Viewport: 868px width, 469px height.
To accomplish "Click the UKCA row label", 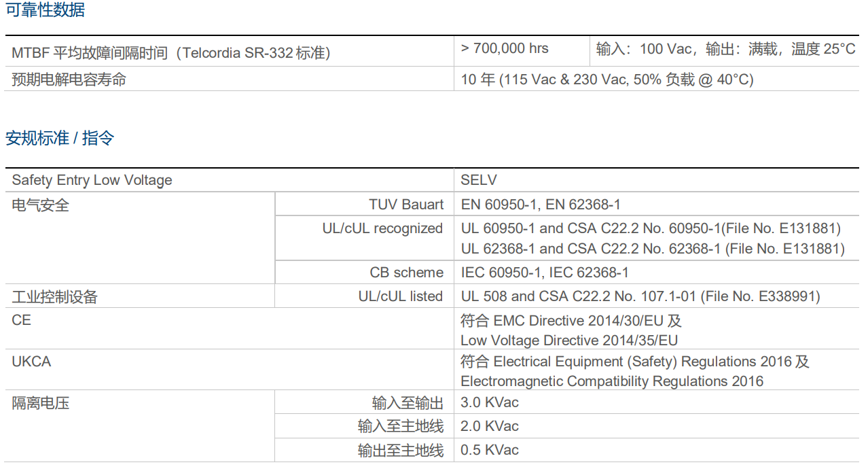I will click(31, 362).
